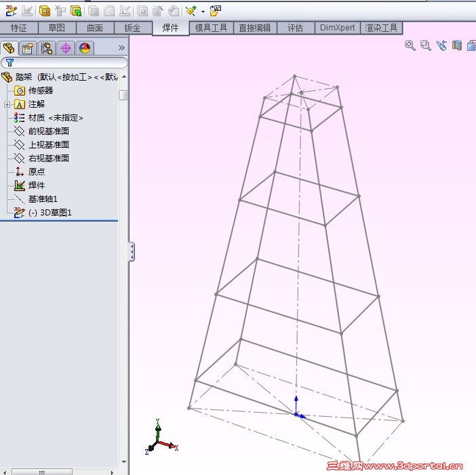Viewport: 476px width, 475px height.
Task: Switch to the 模具工具 tab
Action: (211, 28)
